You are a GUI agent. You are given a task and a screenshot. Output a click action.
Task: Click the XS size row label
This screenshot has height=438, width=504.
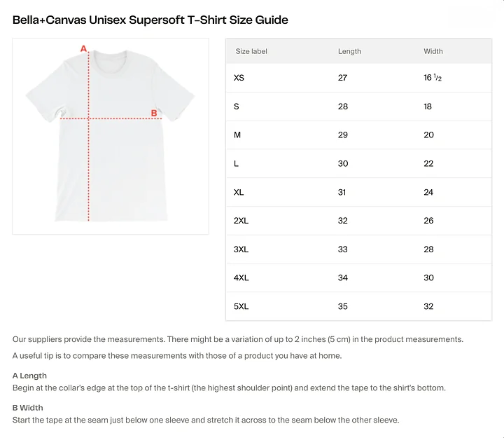239,78
